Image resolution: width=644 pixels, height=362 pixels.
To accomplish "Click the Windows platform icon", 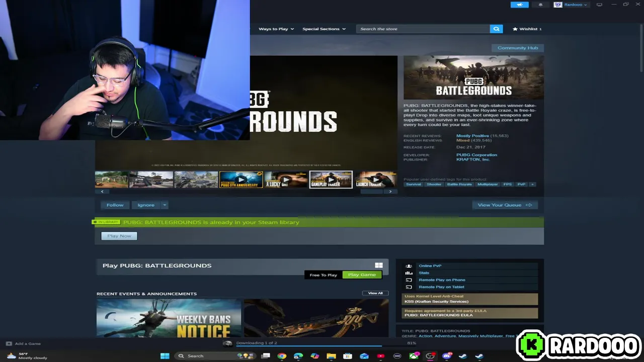I will pyautogui.click(x=379, y=265).
